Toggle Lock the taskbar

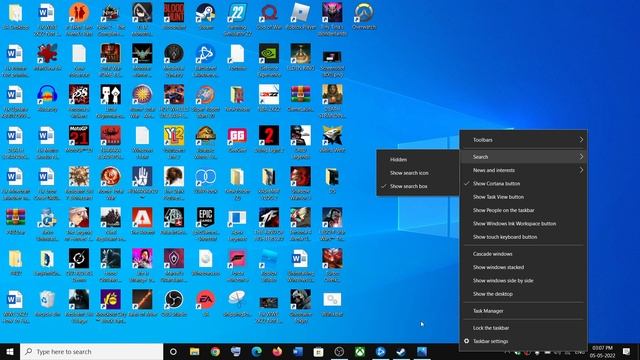[524, 328]
